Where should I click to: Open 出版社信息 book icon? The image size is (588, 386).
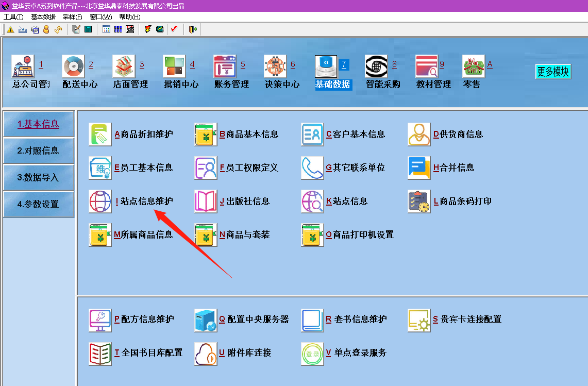(206, 202)
